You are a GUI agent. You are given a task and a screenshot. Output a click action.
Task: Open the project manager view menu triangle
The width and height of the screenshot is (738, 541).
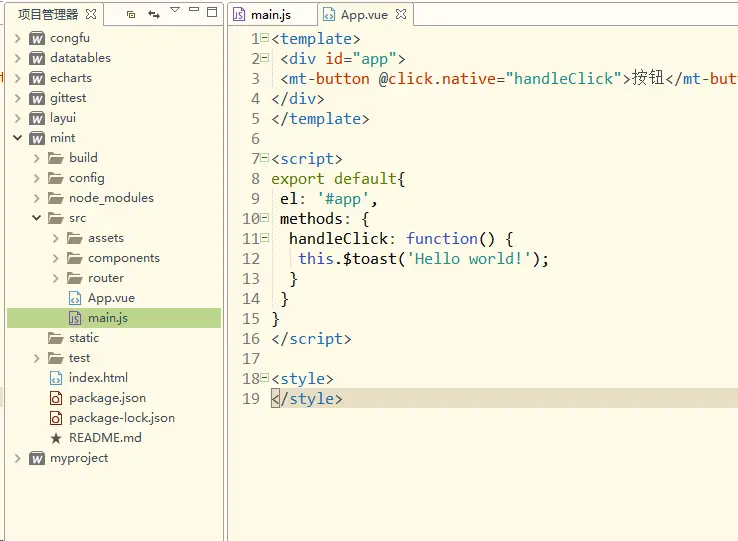pos(175,10)
